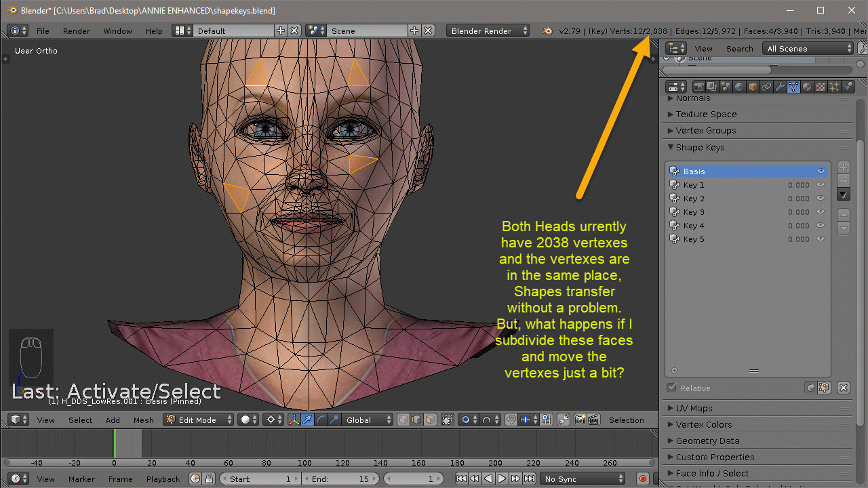Expand the Vertex Groups panel

click(x=705, y=131)
